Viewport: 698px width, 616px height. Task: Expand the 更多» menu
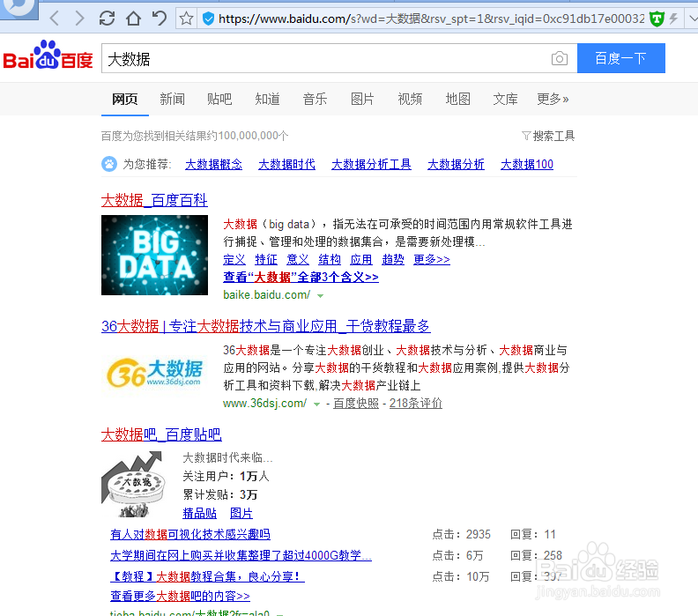click(x=553, y=99)
